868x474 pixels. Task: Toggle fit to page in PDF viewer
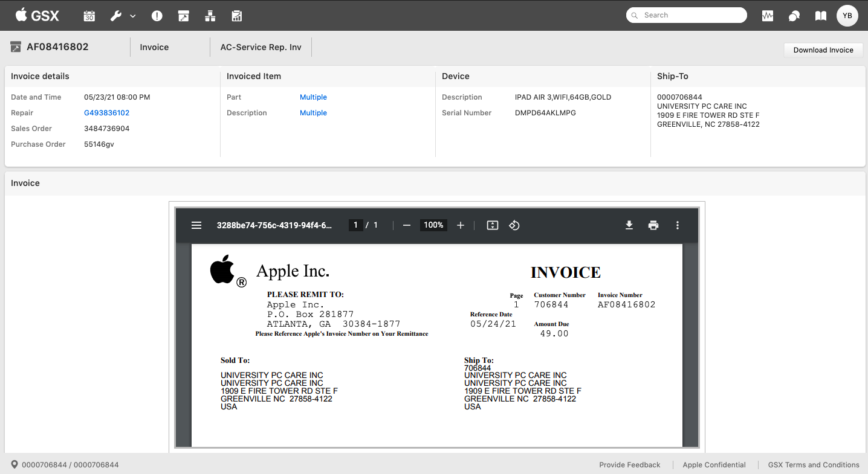493,225
